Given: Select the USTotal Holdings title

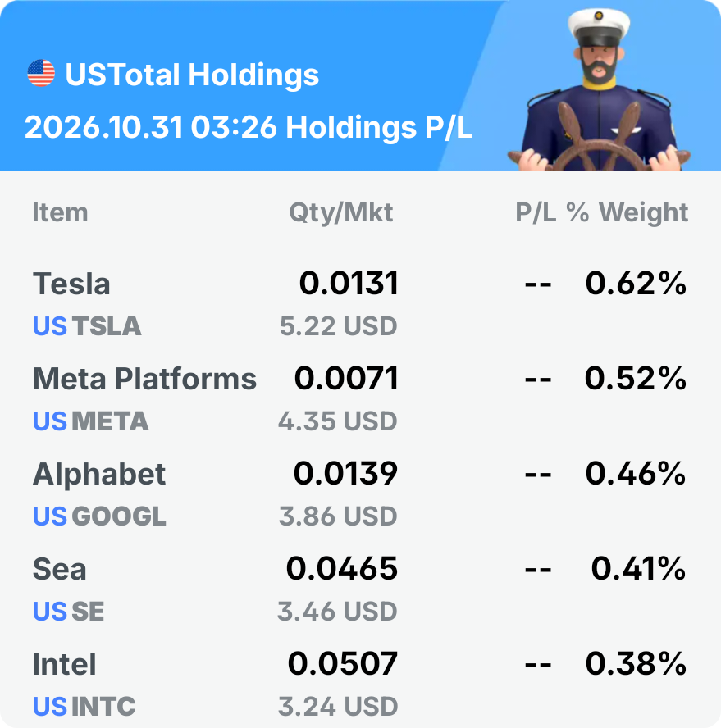Looking at the screenshot, I should [x=192, y=75].
